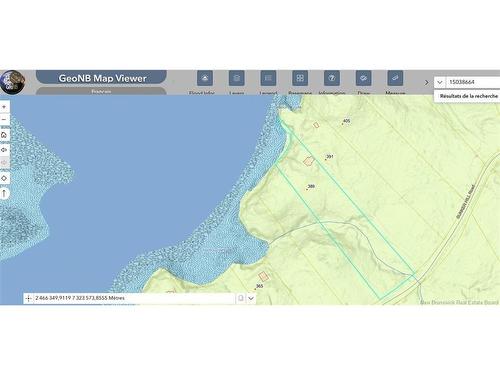The height and width of the screenshot is (375, 500).
Task: Zoom in with the plus button
Action: (x=4, y=107)
